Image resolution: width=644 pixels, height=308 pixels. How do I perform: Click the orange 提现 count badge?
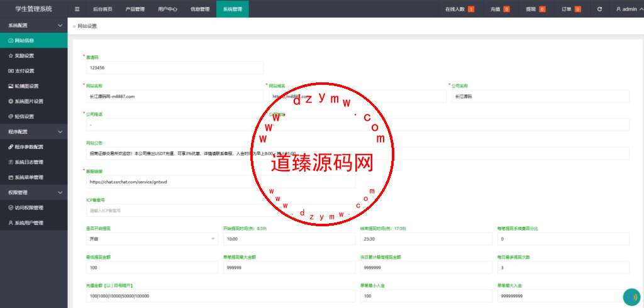click(542, 9)
